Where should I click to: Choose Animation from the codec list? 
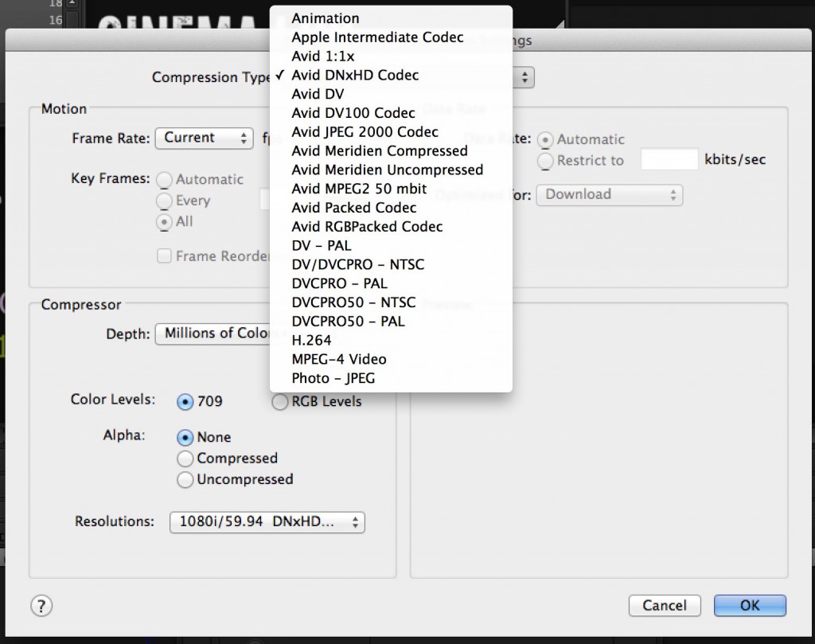(391, 18)
